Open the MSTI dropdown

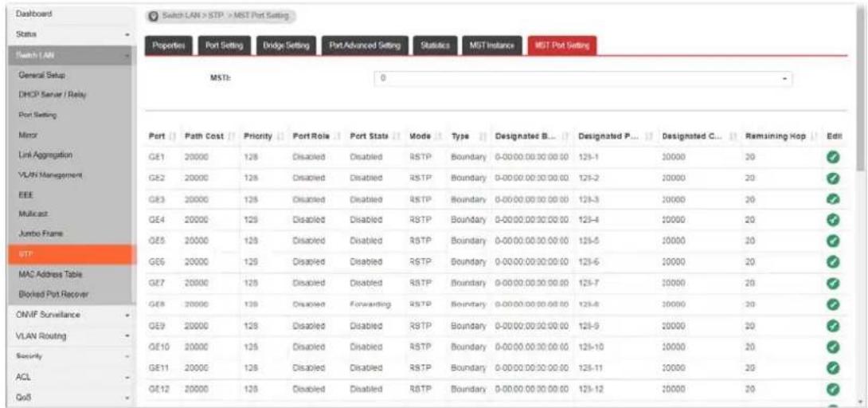point(584,79)
